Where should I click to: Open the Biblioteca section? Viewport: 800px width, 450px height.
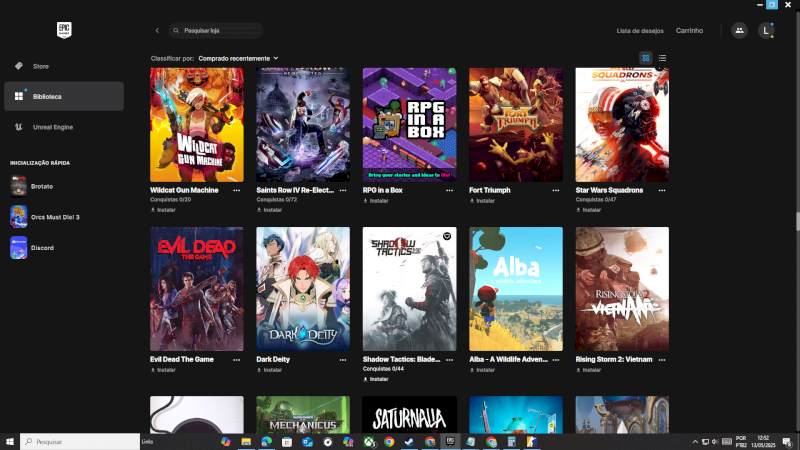[x=64, y=96]
